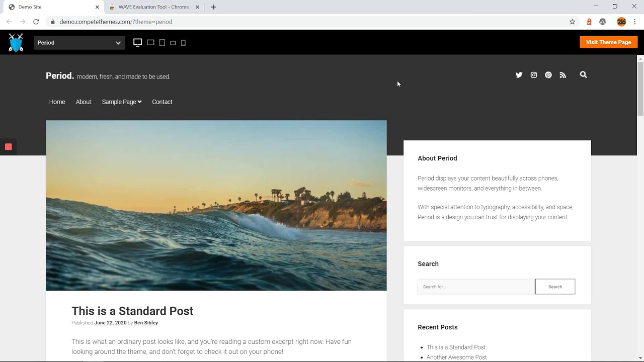Open the Chrome profile avatar
644x362 pixels.
[621, 22]
